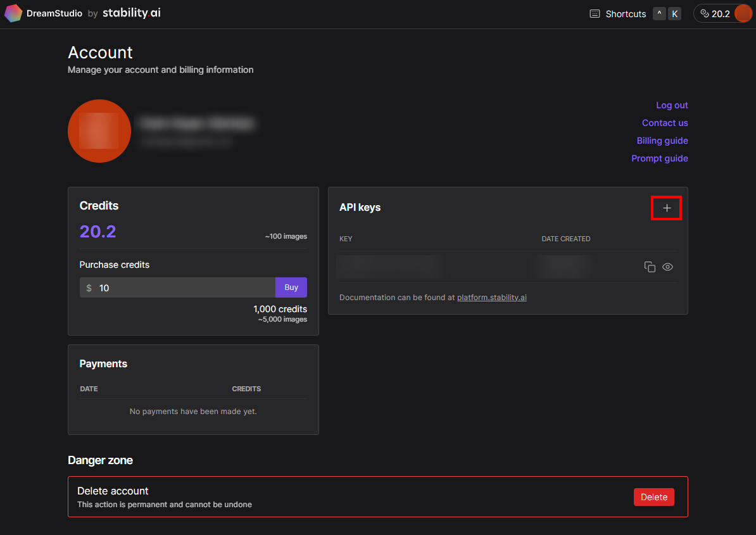Click the large profile picture

tap(99, 131)
